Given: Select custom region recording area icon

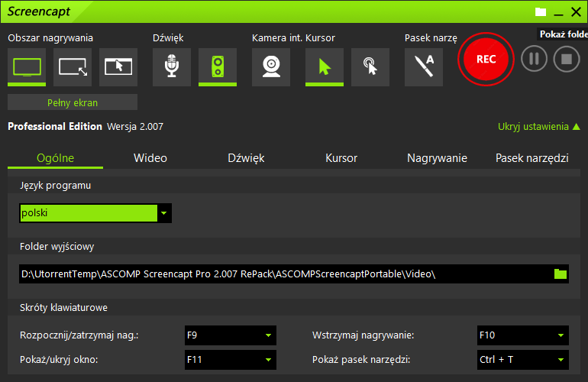Looking at the screenshot, I should [x=73, y=66].
